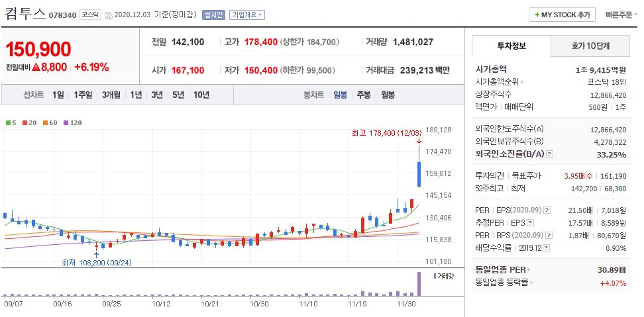Select the 주봉 candlestick chart
The height and width of the screenshot is (317, 644).
364,95
